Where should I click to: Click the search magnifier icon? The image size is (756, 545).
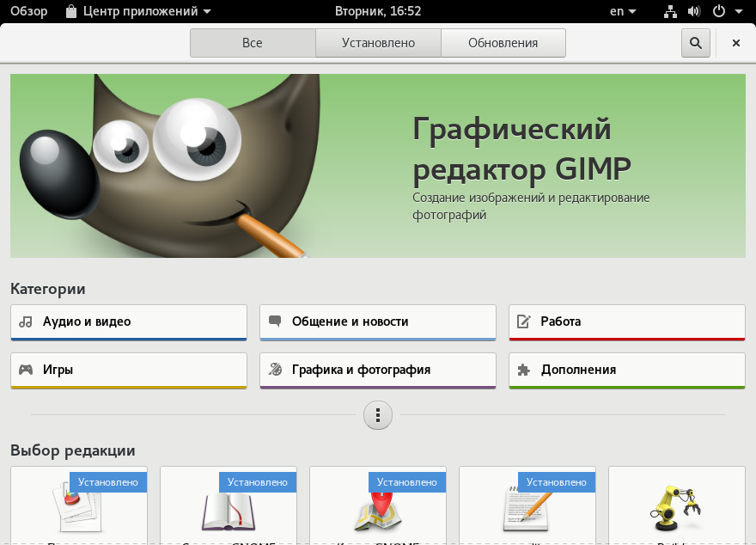[695, 43]
